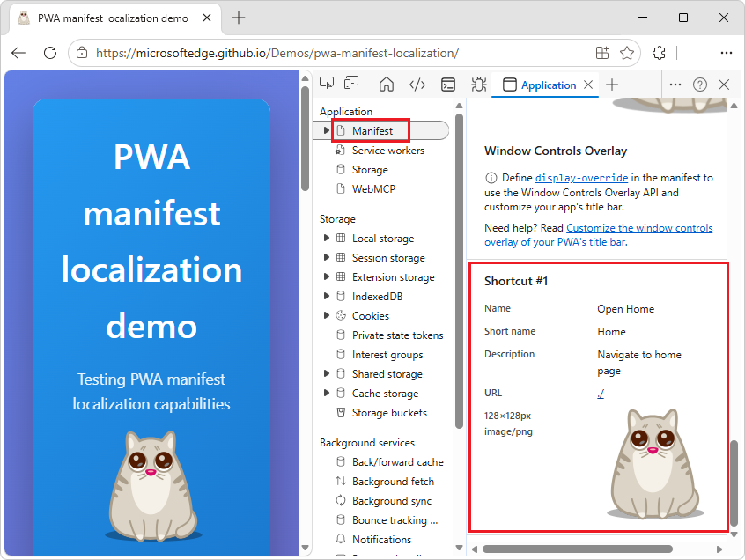Close PWA manifest localization demo tab
Viewport: 745px width, 560px height.
(x=207, y=18)
